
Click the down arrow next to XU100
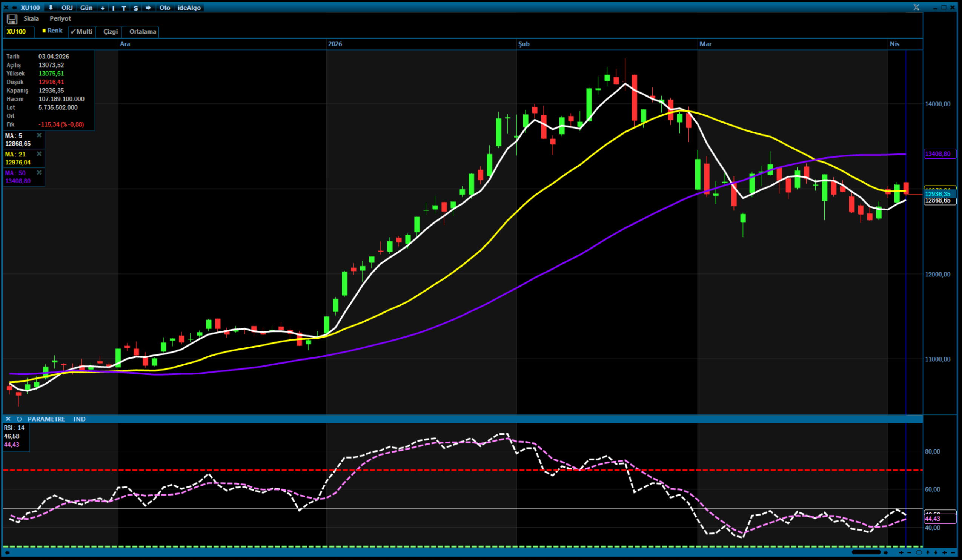click(50, 8)
